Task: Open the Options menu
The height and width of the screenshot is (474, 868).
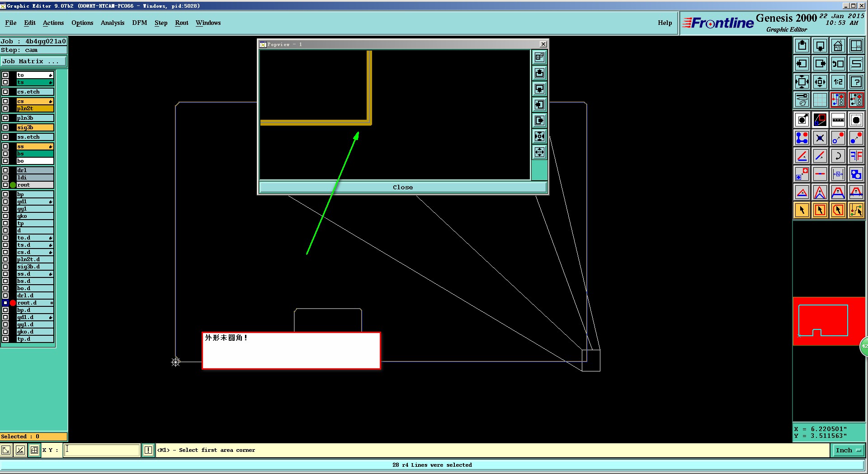Action: tap(82, 23)
